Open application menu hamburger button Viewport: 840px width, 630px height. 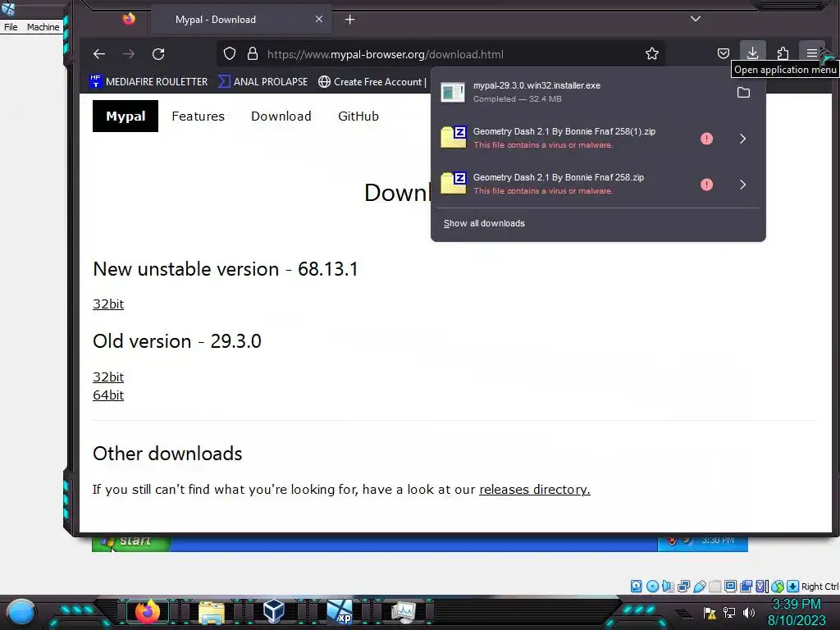[811, 53]
